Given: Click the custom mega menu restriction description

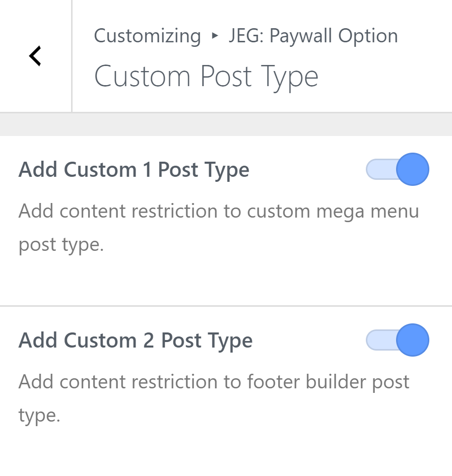Looking at the screenshot, I should tap(219, 211).
